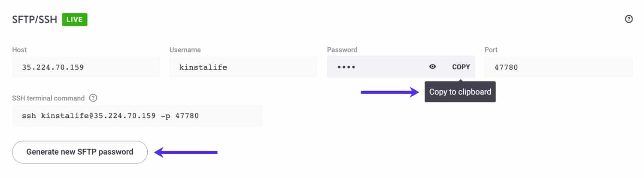Click the ssh kinstalife command text box
Image resolution: width=644 pixels, height=178 pixels.
[x=137, y=116]
